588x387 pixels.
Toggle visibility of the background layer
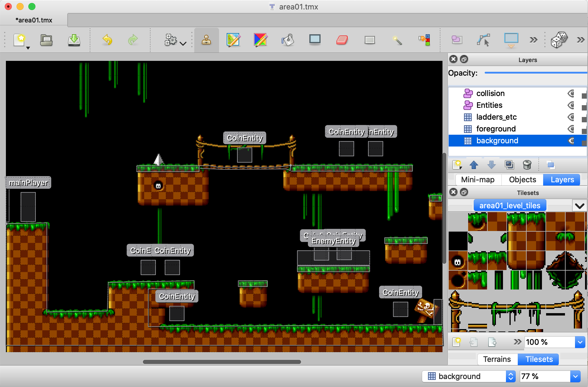tap(571, 141)
